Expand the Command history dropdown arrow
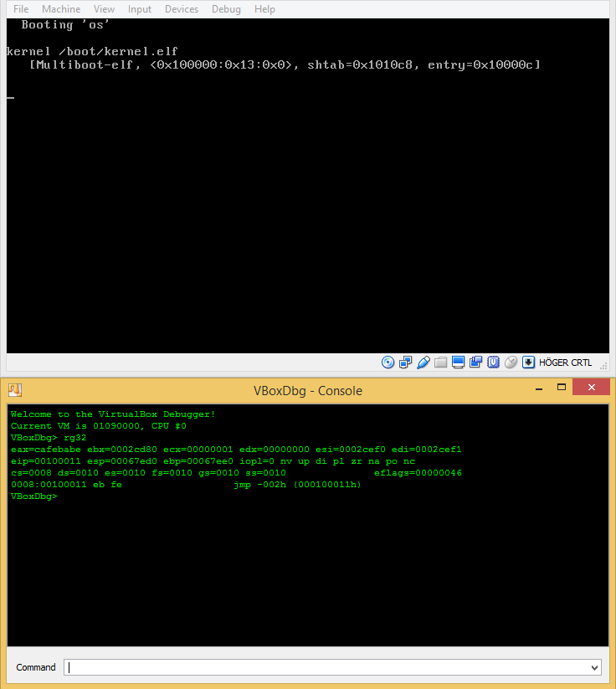 pos(594,667)
